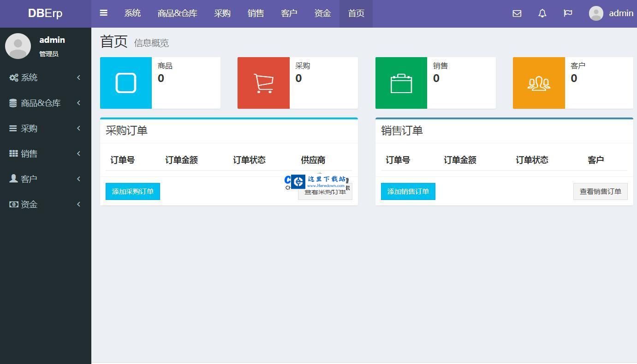Select 销售 from the top navigation
The width and height of the screenshot is (637, 364).
click(x=256, y=13)
